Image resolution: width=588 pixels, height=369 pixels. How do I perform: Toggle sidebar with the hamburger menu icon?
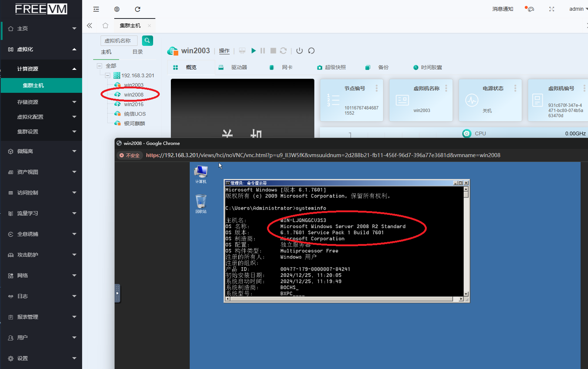96,9
